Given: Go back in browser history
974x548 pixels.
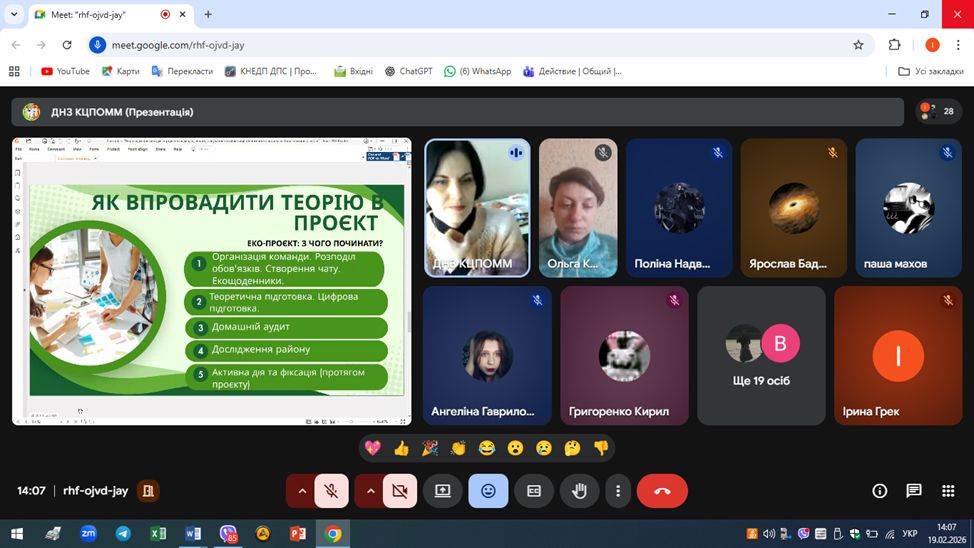Looking at the screenshot, I should (16, 45).
